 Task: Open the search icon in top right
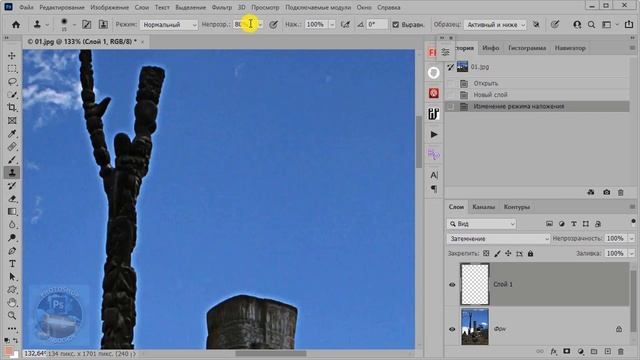(591, 24)
